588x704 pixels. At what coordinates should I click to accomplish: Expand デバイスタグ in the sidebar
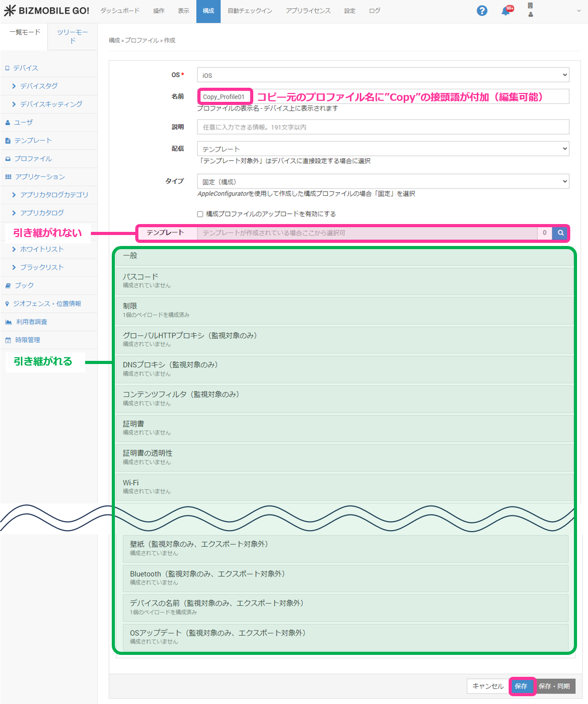click(39, 86)
